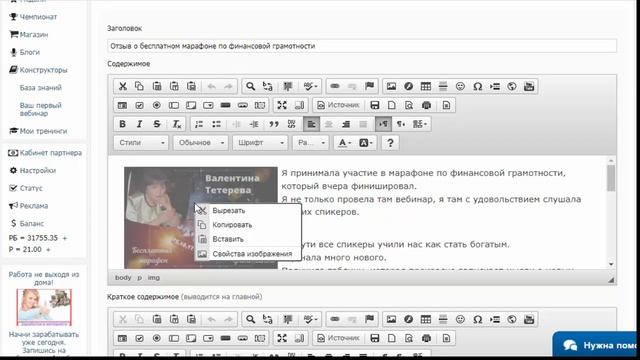The height and width of the screenshot is (360, 640).
Task: Open the Стили dropdown
Action: coord(141,143)
